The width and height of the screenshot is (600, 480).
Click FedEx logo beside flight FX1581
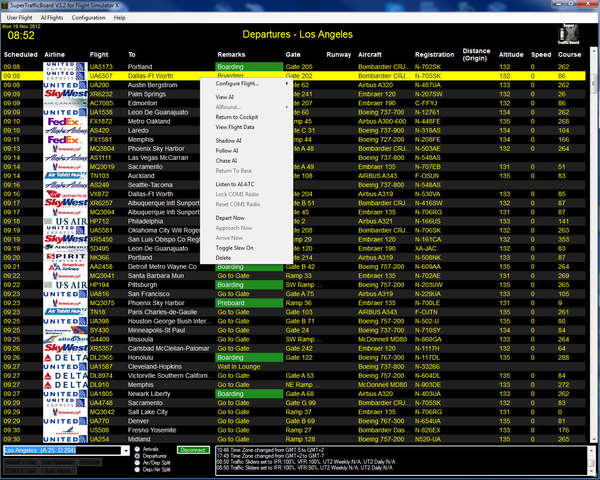65,139
